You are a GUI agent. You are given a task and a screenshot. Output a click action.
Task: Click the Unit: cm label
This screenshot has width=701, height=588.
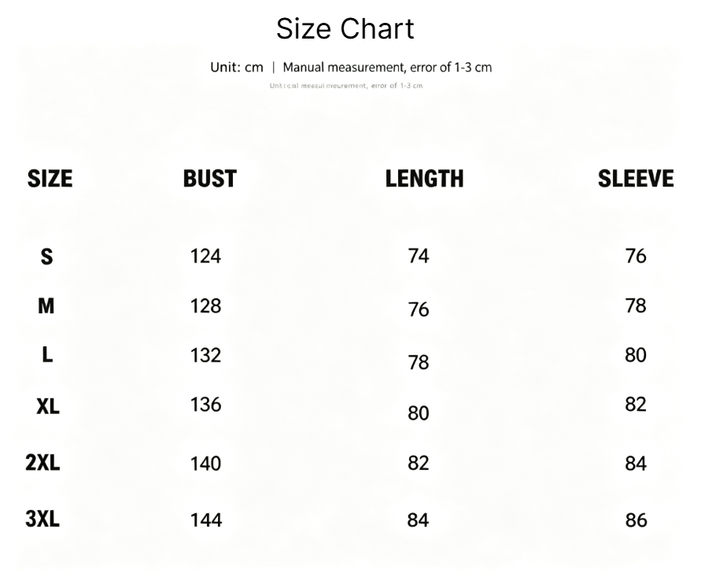click(x=237, y=68)
